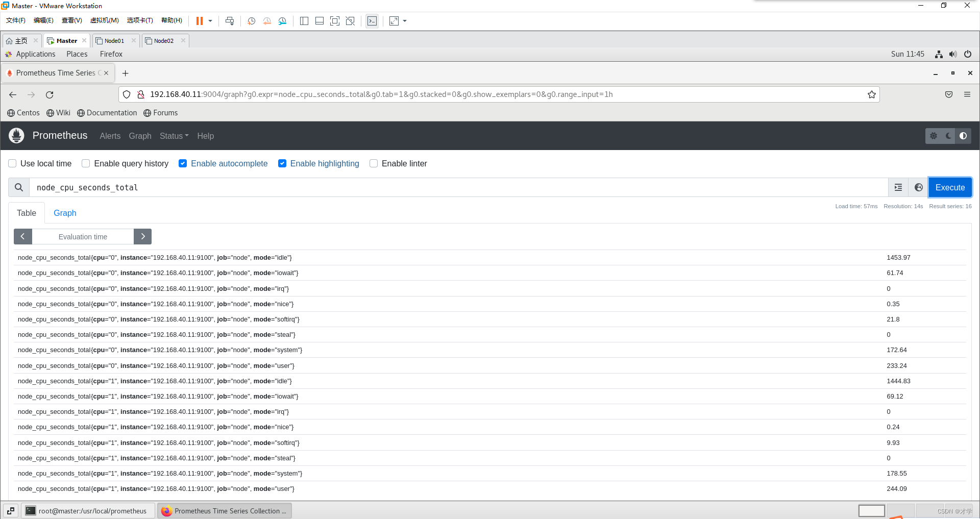Open the Graph link in navbar
980x519 pixels.
140,136
